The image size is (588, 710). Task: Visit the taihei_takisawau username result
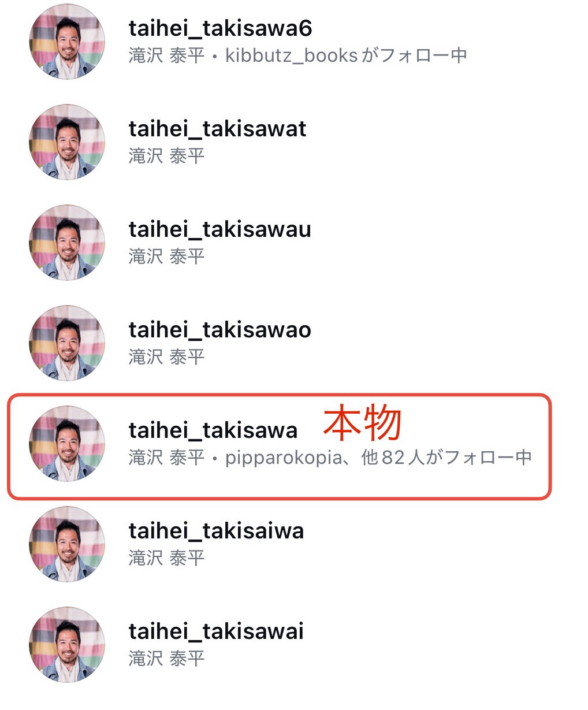click(219, 229)
